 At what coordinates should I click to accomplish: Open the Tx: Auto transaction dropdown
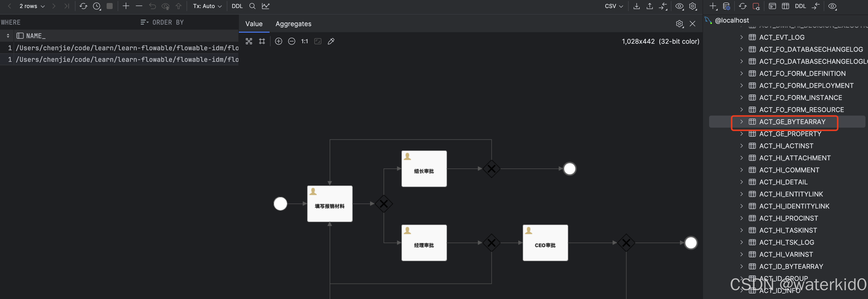coord(207,6)
